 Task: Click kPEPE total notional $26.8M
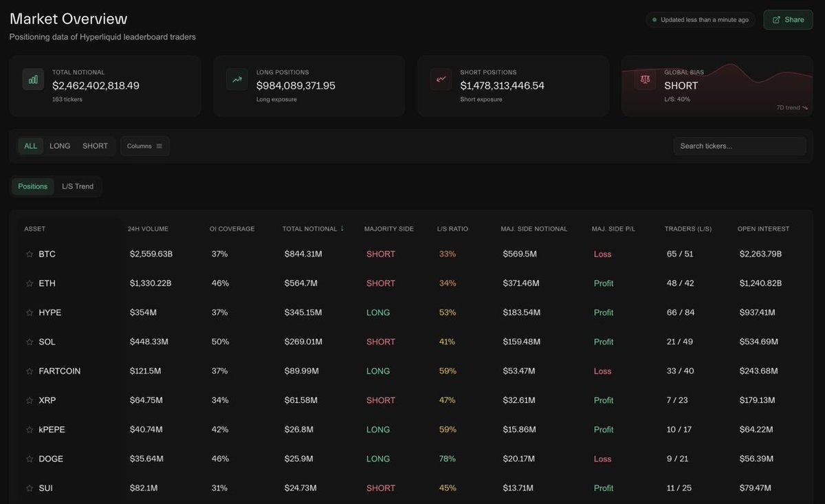coord(299,430)
